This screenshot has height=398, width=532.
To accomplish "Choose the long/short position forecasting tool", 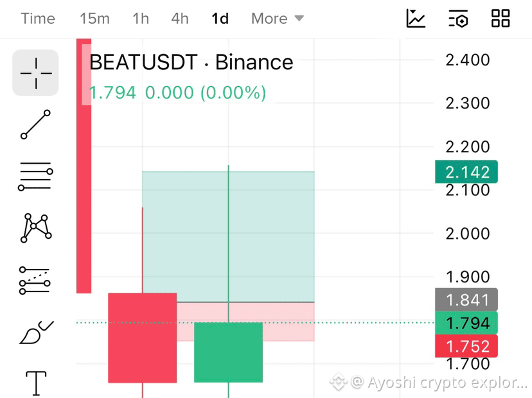I will (x=35, y=281).
